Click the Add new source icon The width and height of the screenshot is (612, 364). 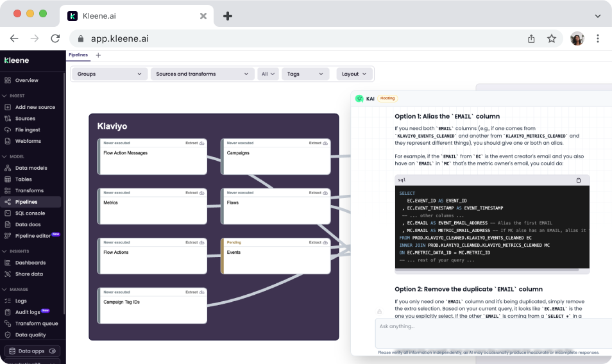tap(8, 107)
